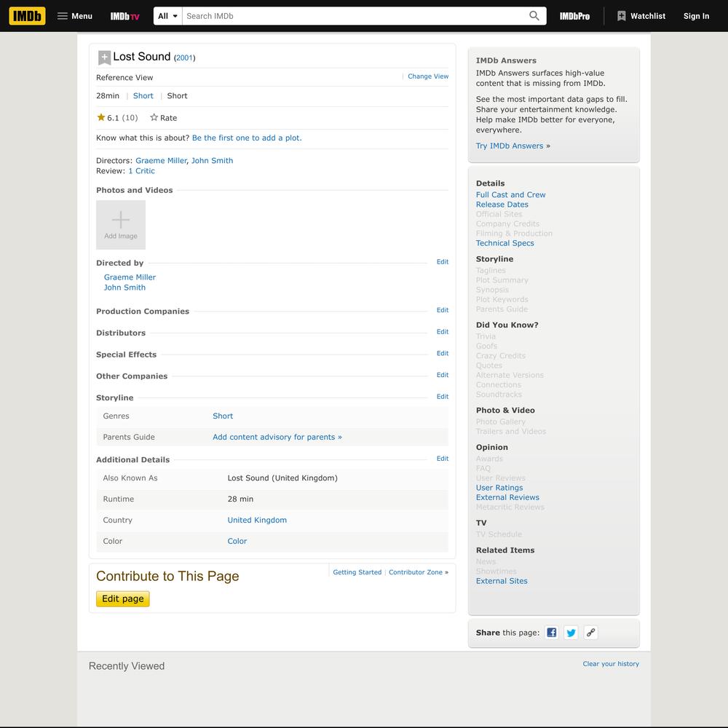This screenshot has width=728, height=728.
Task: Edit the Special Effects section
Action: pyautogui.click(x=443, y=353)
